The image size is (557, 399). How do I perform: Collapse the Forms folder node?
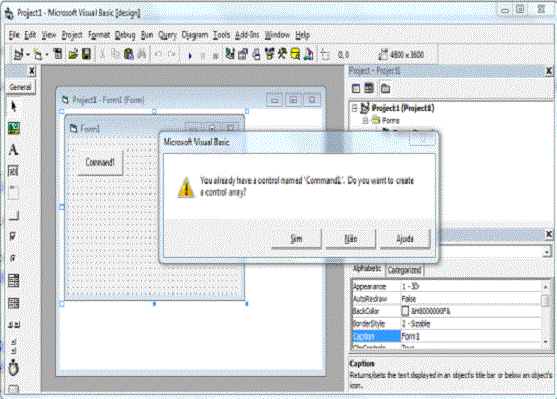click(365, 121)
